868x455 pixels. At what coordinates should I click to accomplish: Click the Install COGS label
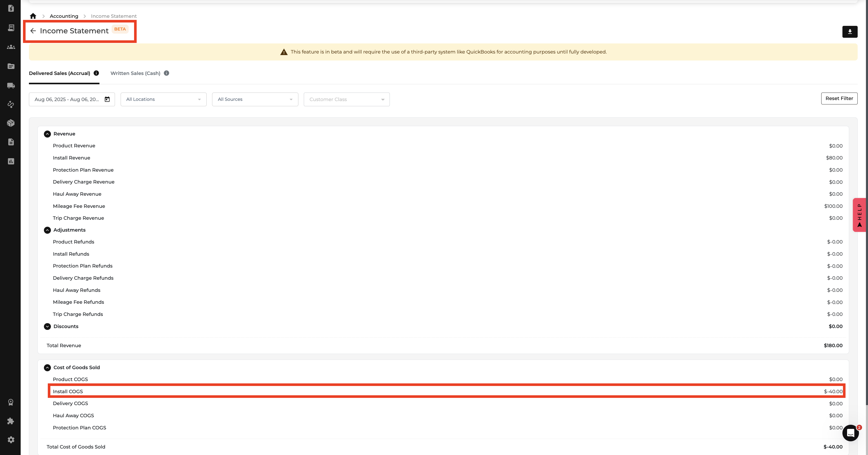coord(68,392)
